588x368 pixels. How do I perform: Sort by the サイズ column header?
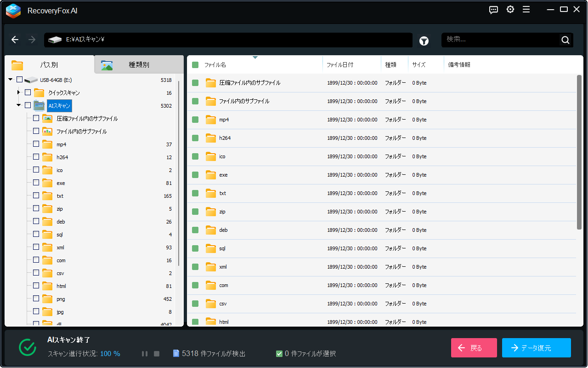coord(426,65)
